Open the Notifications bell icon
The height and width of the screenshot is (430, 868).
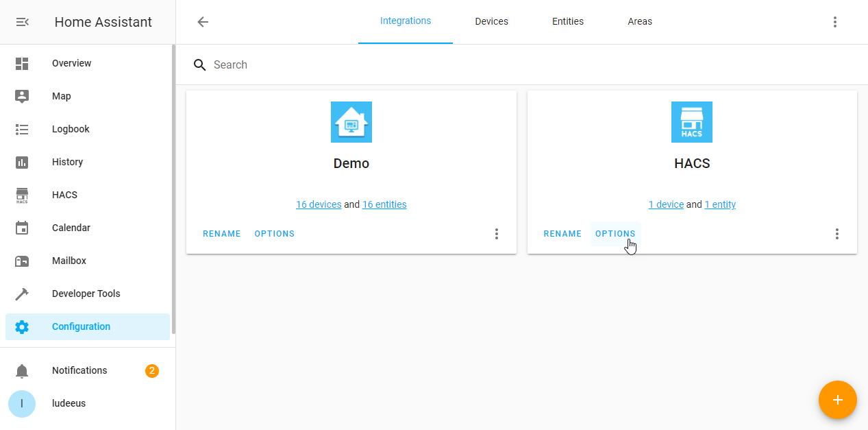(x=22, y=371)
